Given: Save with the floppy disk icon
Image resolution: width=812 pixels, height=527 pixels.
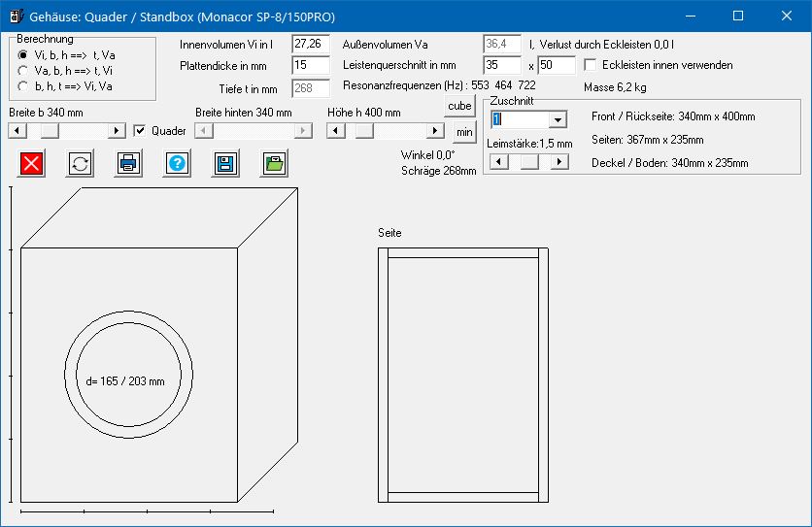Looking at the screenshot, I should [x=225, y=164].
